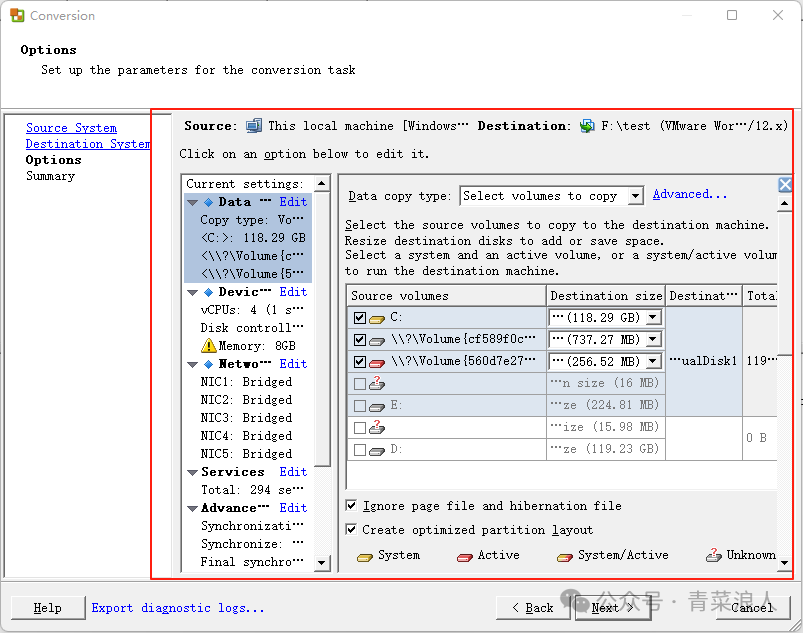Viewport: 803px width, 633px height.
Task: Click the unknown disk icon in the 16 MB row
Action: click(377, 383)
